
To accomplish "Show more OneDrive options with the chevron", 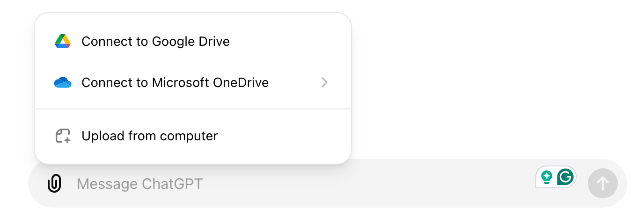I will click(x=325, y=83).
